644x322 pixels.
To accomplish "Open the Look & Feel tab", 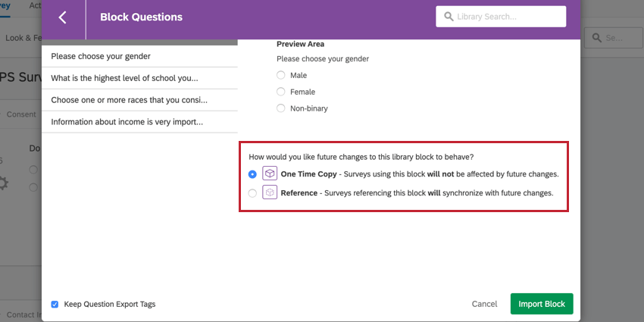I will point(21,37).
